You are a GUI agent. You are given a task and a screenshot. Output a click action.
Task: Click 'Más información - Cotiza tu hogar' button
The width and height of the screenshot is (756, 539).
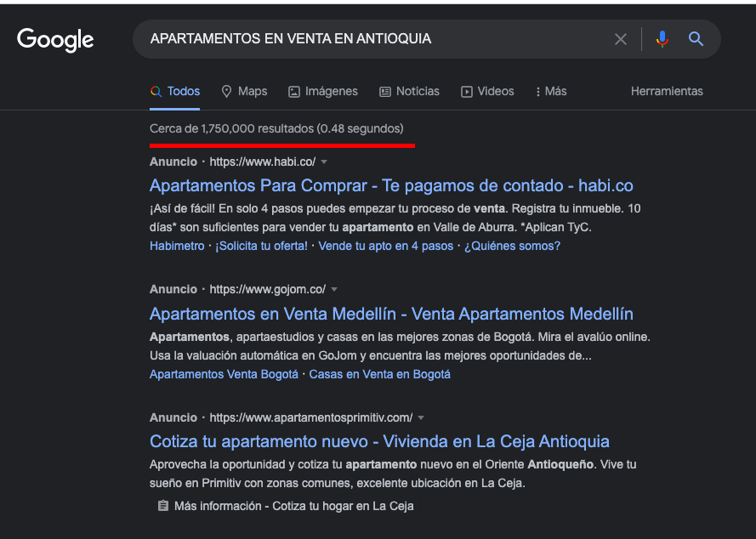pos(286,506)
